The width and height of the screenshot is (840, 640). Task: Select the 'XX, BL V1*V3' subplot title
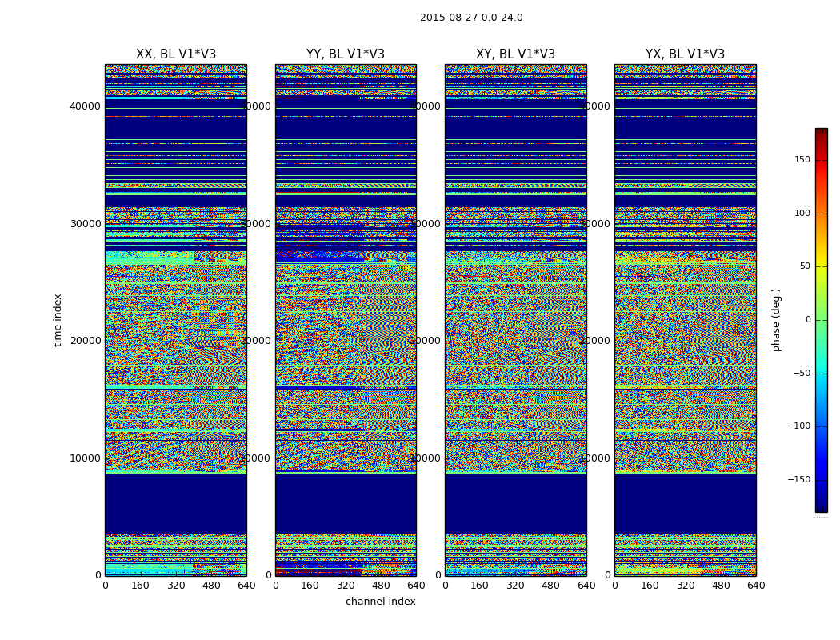pyautogui.click(x=176, y=54)
